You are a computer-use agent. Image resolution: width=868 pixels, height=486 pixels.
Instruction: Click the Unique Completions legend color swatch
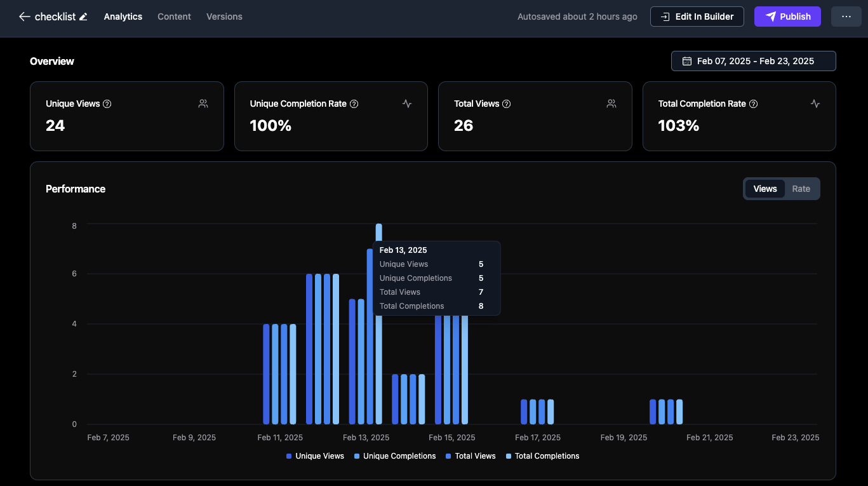click(x=357, y=456)
